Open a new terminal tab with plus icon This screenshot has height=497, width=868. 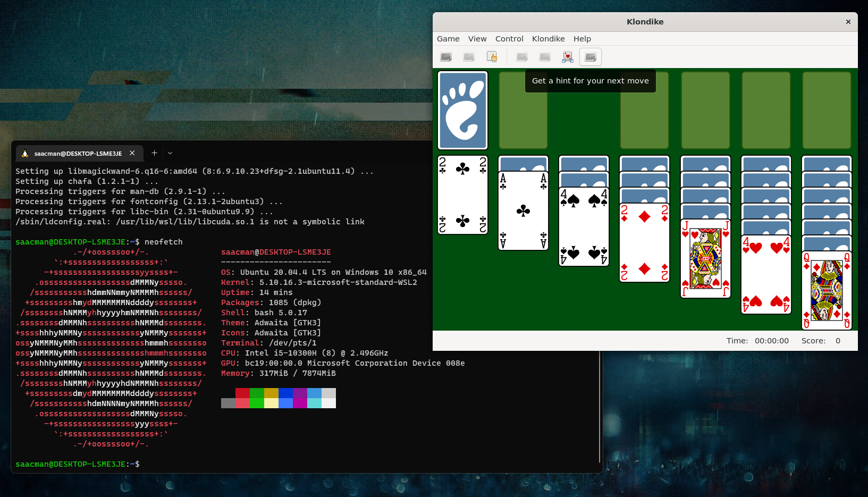154,153
